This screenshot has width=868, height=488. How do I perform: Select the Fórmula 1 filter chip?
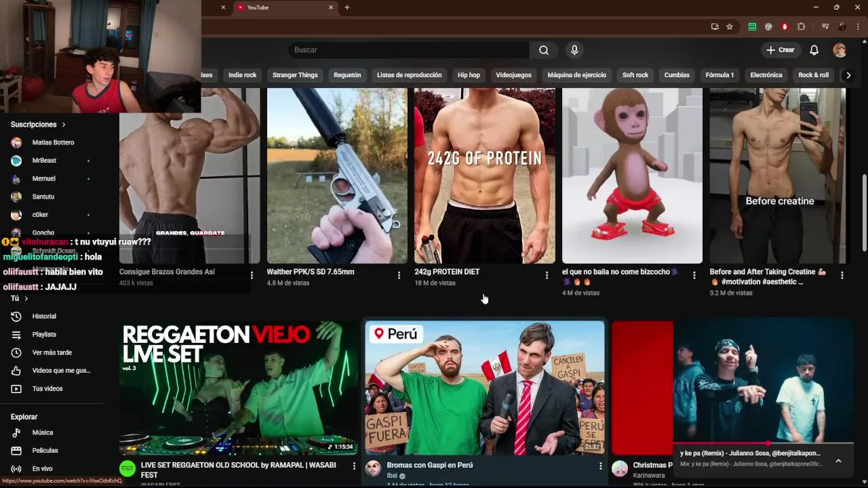pos(719,75)
